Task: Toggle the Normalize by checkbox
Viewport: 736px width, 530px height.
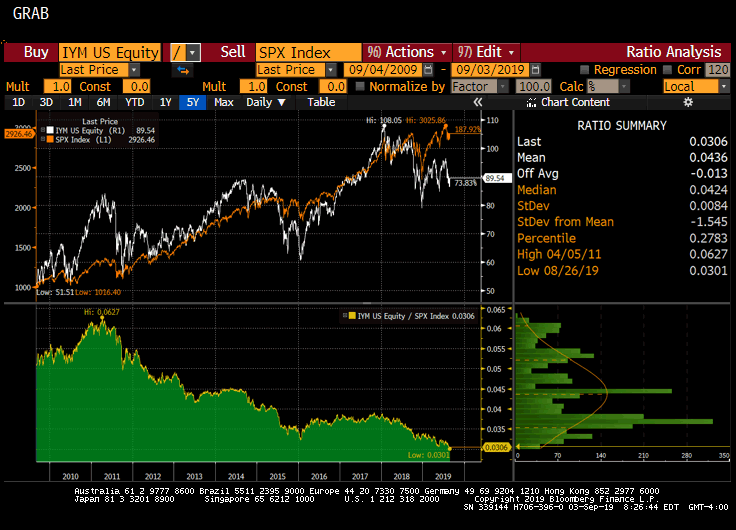Action: point(360,86)
